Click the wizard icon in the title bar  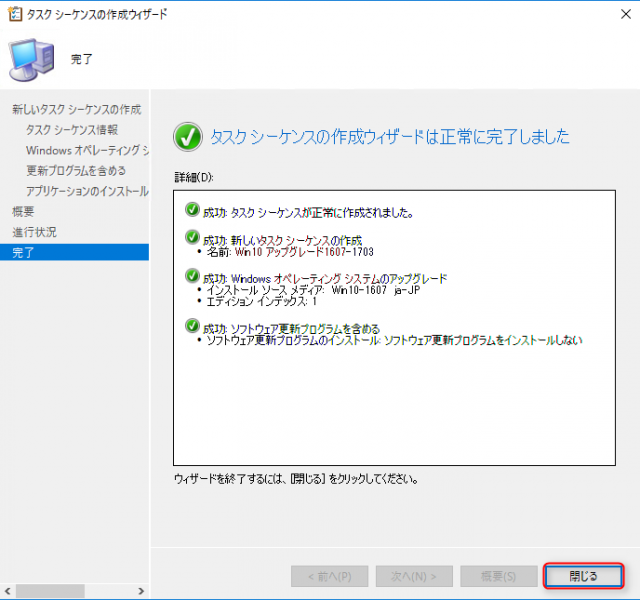[x=13, y=14]
